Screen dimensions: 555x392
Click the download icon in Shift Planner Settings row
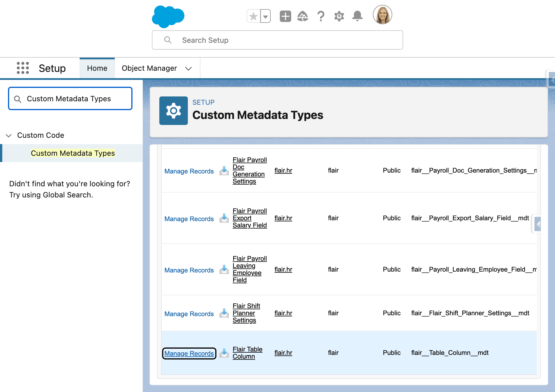tap(224, 313)
